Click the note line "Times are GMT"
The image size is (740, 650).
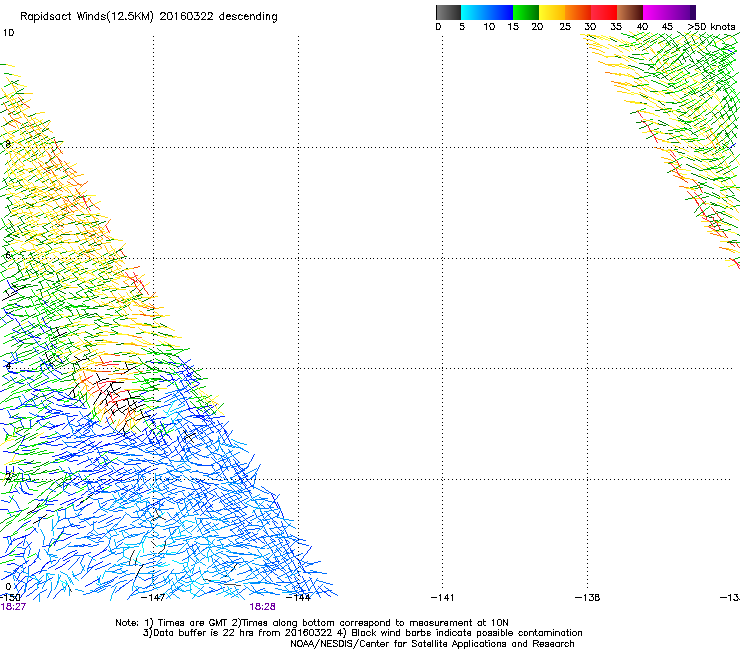tap(312, 623)
